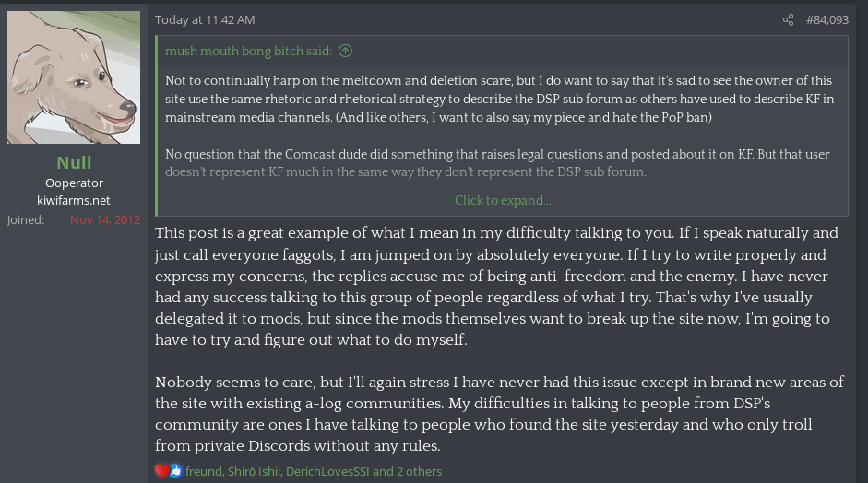Click the share icon beside post number
The height and width of the screenshot is (483, 868).
click(x=788, y=19)
